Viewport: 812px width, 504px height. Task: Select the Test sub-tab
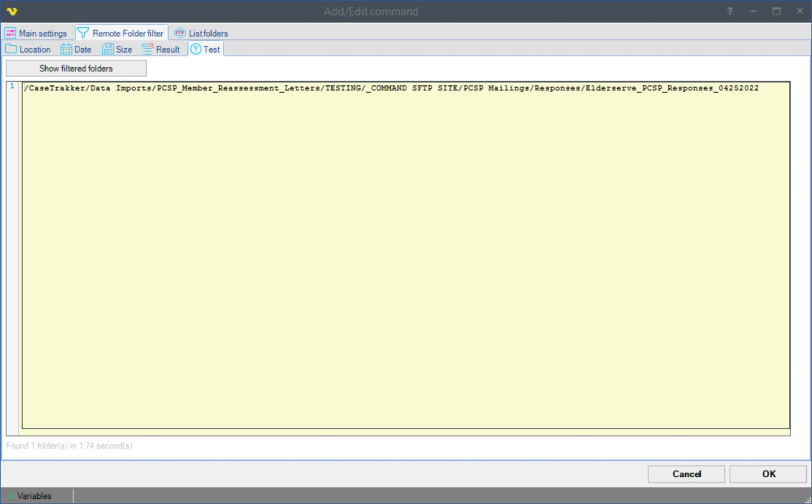click(x=206, y=49)
